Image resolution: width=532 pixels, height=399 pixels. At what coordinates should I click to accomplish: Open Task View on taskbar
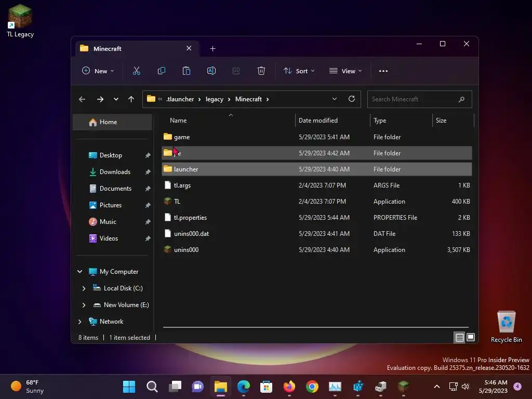[175, 387]
